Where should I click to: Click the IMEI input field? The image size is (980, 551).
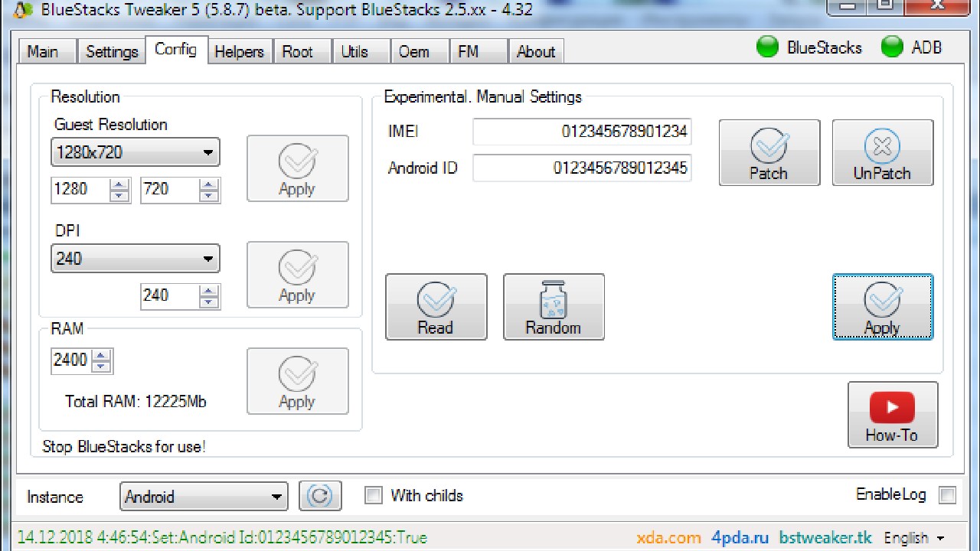pyautogui.click(x=582, y=132)
